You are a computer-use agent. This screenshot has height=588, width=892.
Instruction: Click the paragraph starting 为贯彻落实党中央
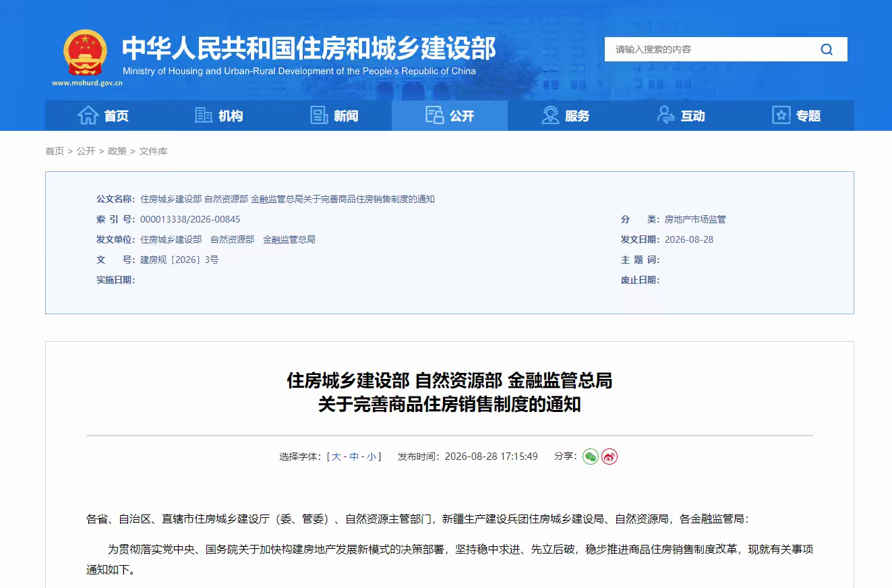click(x=450, y=559)
